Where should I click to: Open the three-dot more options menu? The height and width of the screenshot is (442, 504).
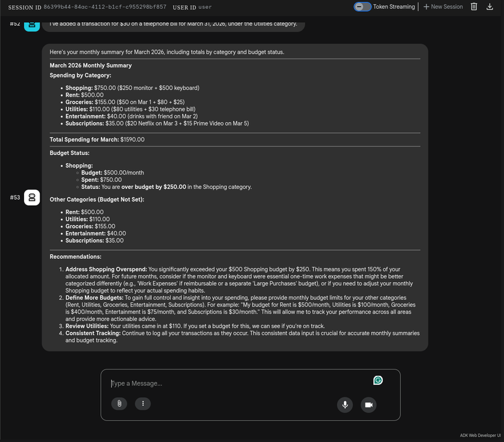(x=143, y=404)
